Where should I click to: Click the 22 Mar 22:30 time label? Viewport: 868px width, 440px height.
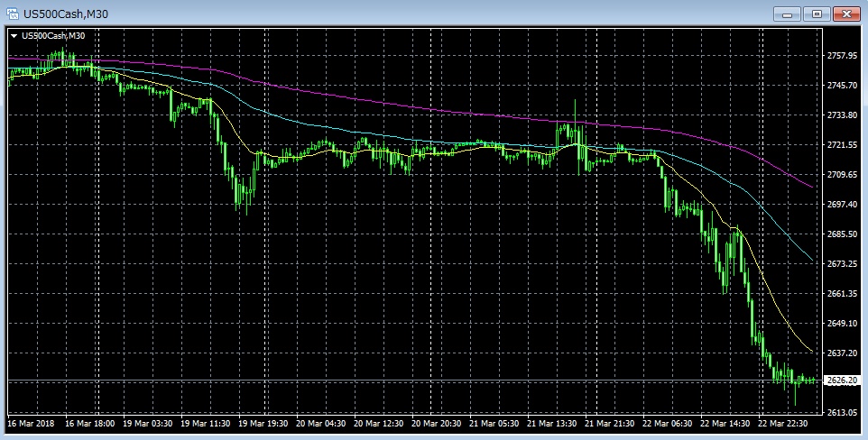[781, 422]
